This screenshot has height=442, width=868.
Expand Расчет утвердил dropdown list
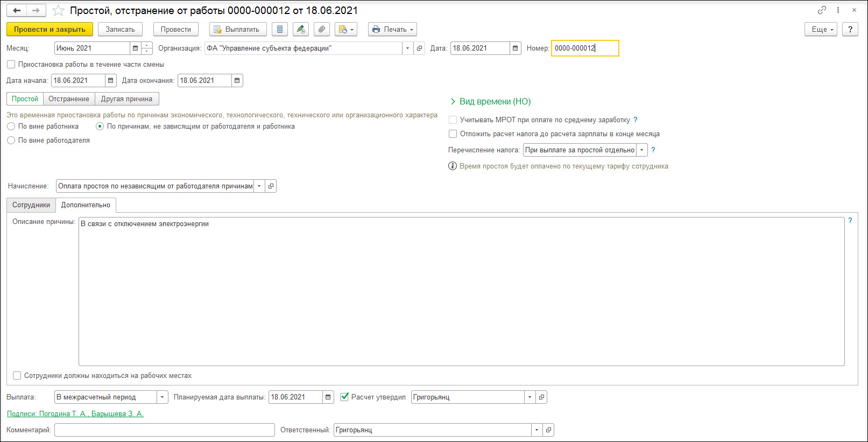[x=530, y=397]
